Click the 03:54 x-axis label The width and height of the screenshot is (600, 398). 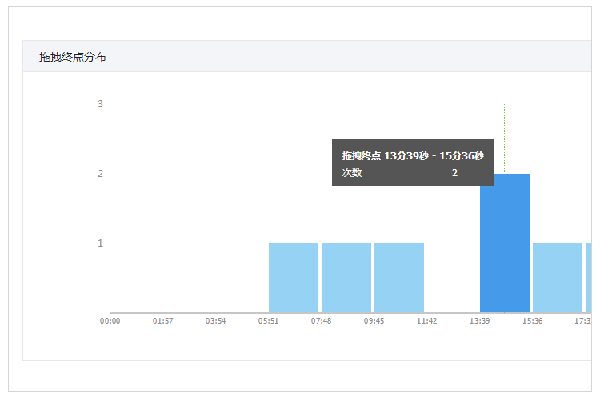click(215, 321)
